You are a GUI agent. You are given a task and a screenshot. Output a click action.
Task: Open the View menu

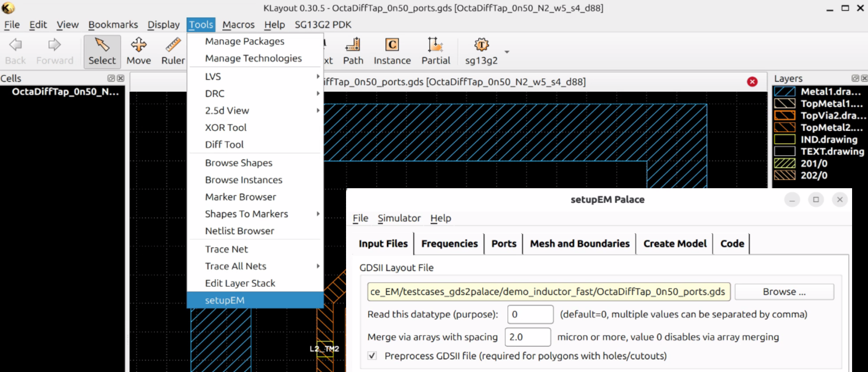pos(68,25)
